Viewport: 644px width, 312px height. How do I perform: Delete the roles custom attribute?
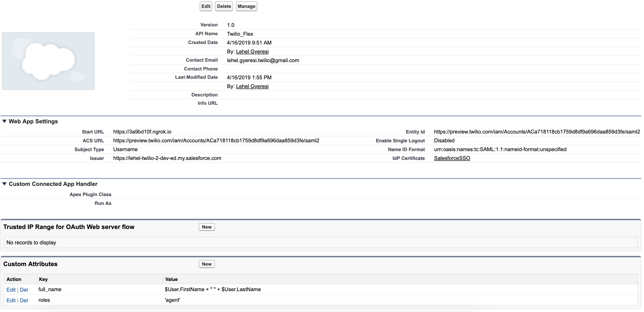click(x=24, y=300)
